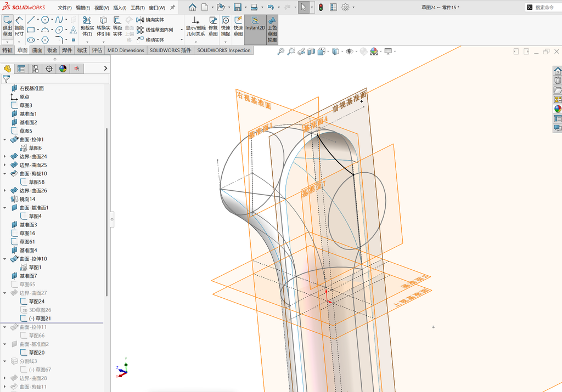
Task: Select the Polygon sketch tool
Action: (45, 39)
